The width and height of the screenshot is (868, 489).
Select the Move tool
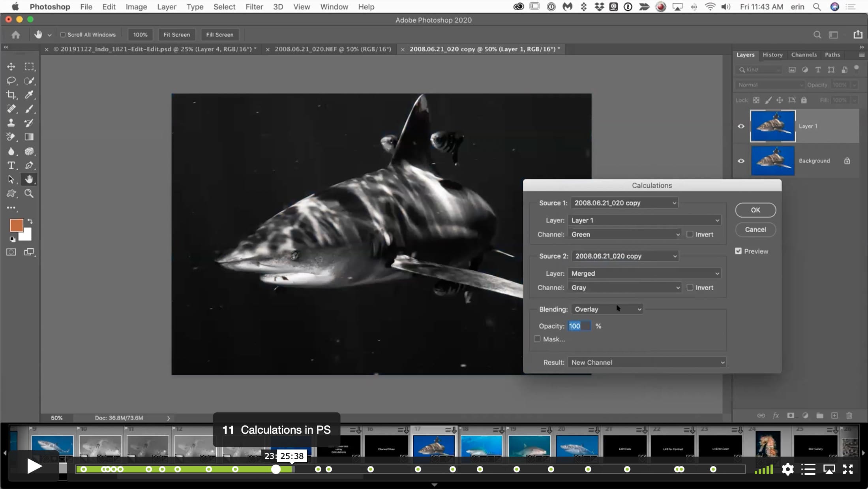coord(11,67)
